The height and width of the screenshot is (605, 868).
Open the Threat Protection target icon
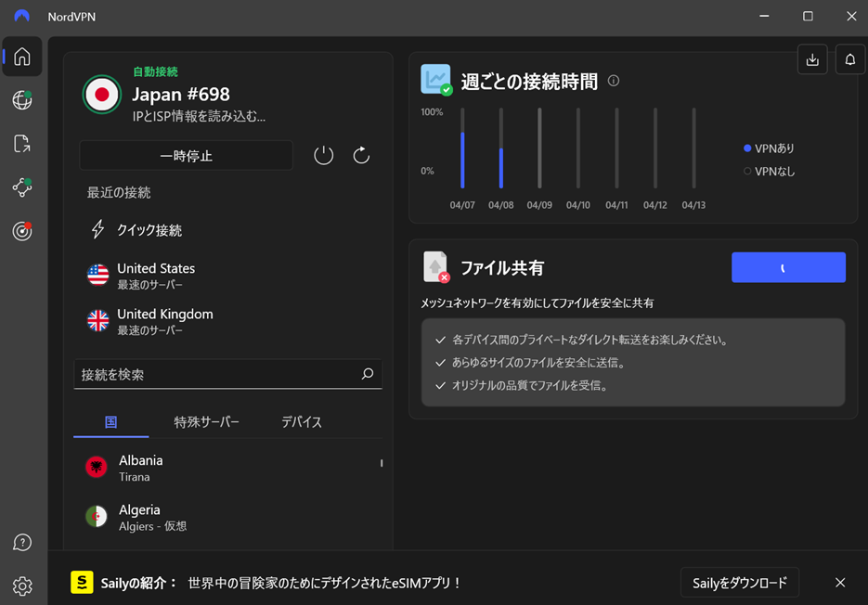coord(22,231)
